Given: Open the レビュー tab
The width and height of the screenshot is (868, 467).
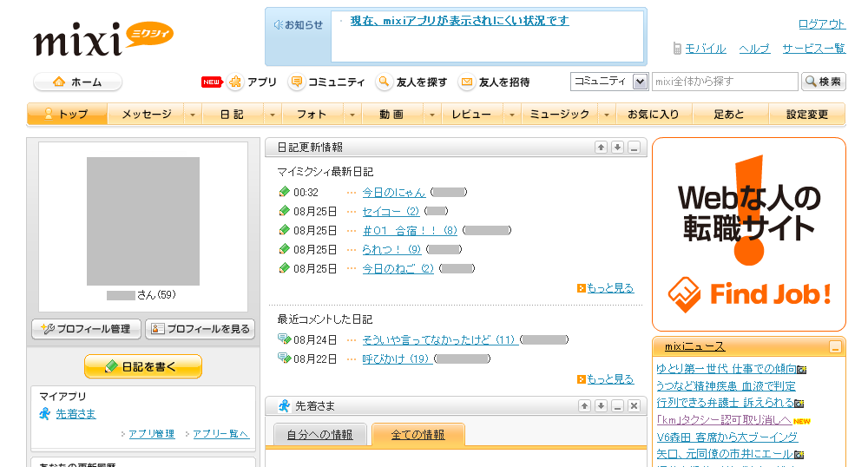Looking at the screenshot, I should pyautogui.click(x=471, y=114).
